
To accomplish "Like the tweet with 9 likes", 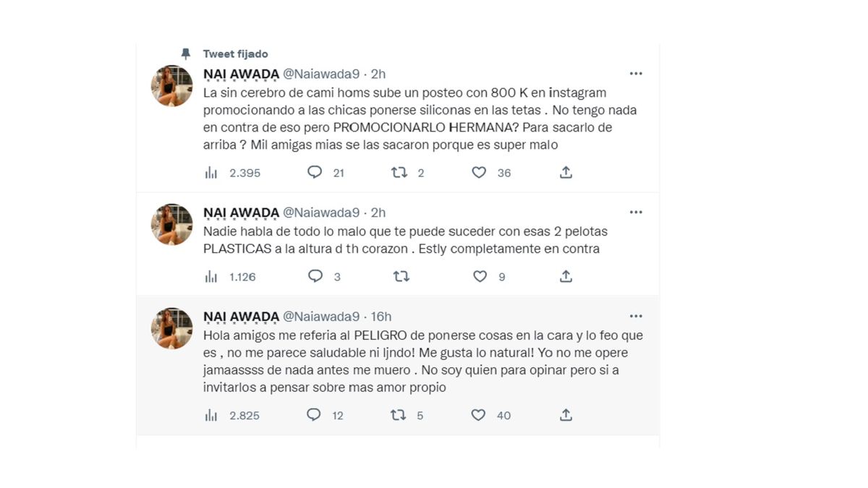I will pos(480,276).
